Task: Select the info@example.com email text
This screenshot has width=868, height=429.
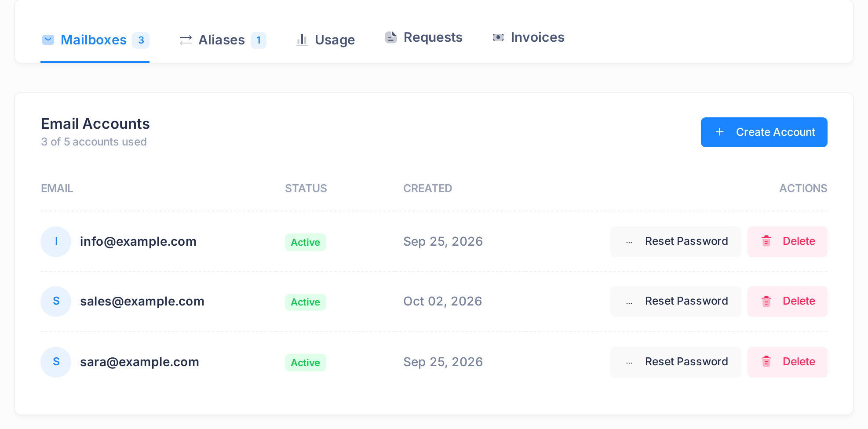Action: coord(138,241)
